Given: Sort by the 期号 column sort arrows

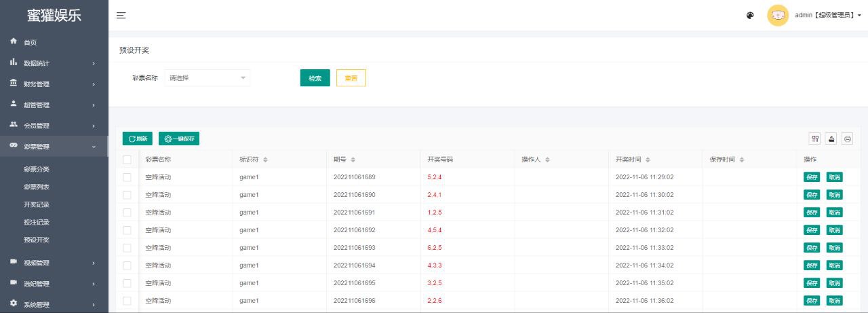Looking at the screenshot, I should (360, 160).
